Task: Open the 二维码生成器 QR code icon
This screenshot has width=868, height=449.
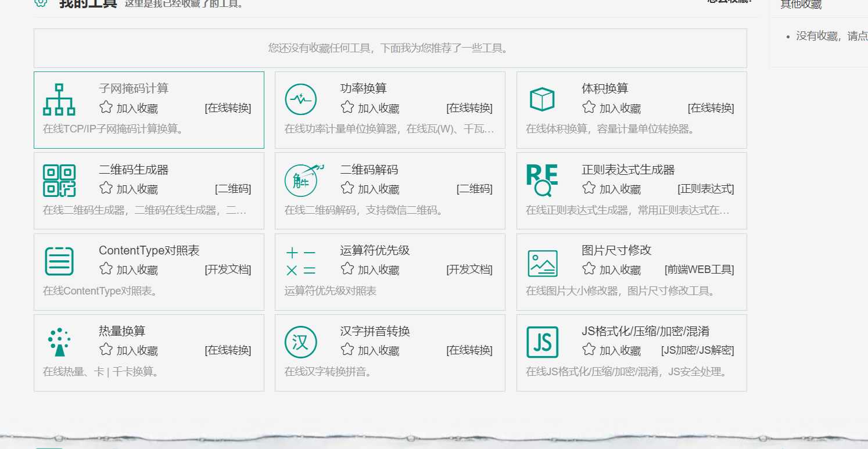Action: click(x=59, y=180)
